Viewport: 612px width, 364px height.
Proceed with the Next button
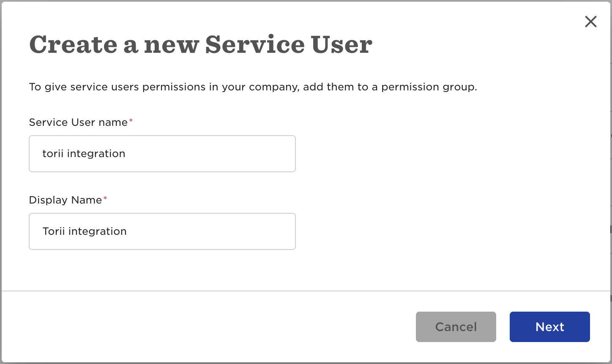pyautogui.click(x=549, y=327)
